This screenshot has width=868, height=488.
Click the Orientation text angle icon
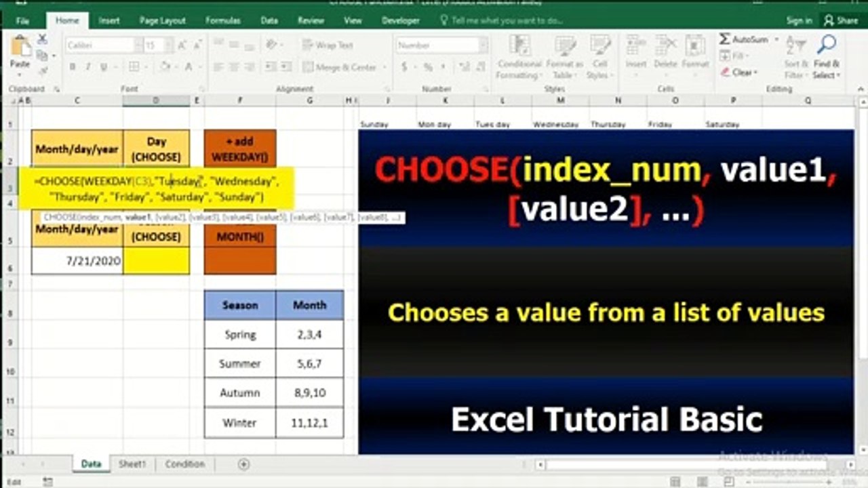point(272,45)
